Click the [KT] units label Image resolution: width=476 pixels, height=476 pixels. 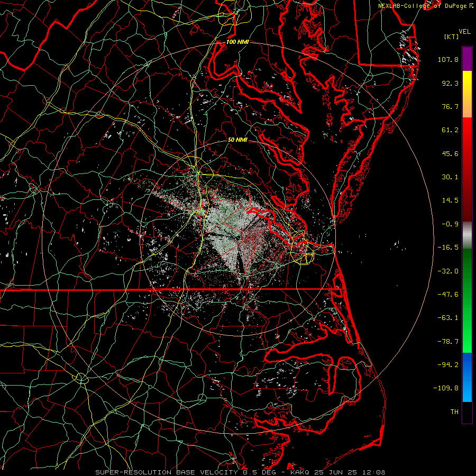(452, 36)
